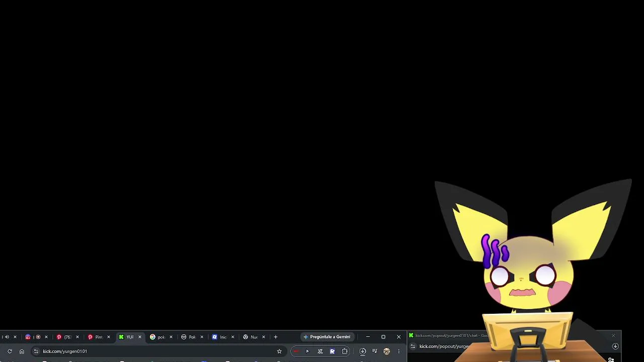The width and height of the screenshot is (644, 362).
Task: Open the LT extension icon
Action: [x=320, y=351]
